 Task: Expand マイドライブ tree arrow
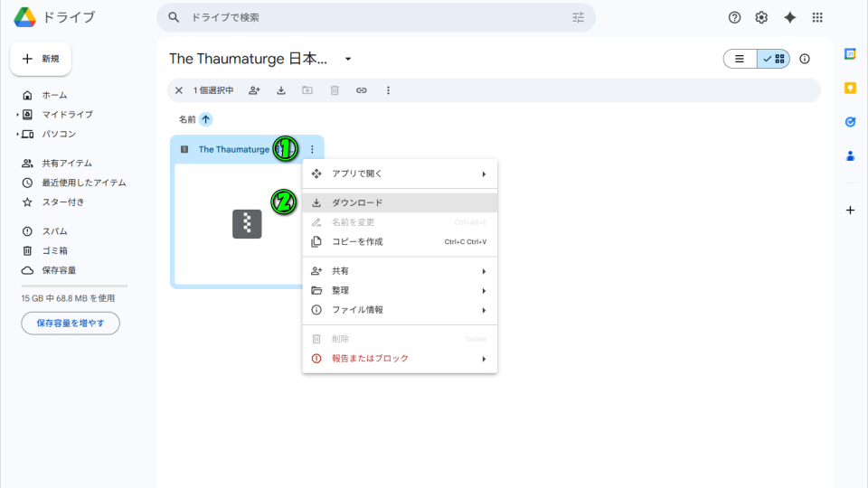(x=17, y=115)
